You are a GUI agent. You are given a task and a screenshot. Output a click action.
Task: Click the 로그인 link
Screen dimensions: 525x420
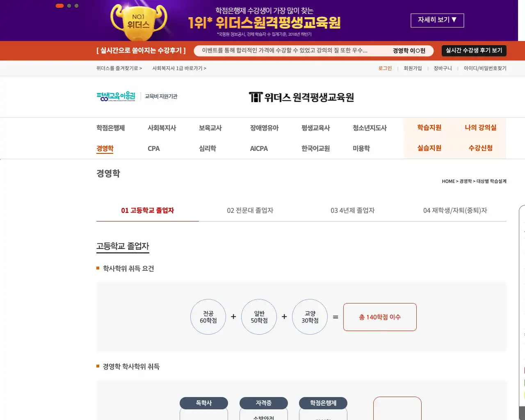point(385,68)
